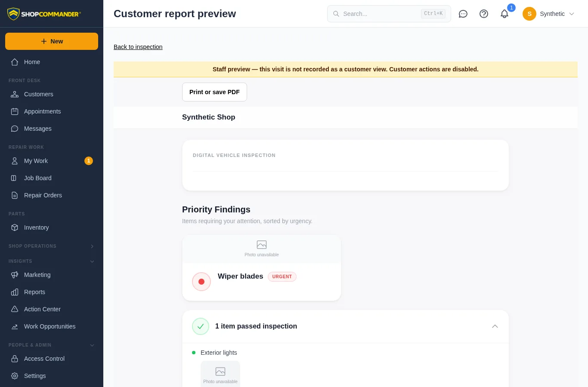This screenshot has width=588, height=387.
Task: Click the Action Center warning icon
Action: click(x=15, y=309)
